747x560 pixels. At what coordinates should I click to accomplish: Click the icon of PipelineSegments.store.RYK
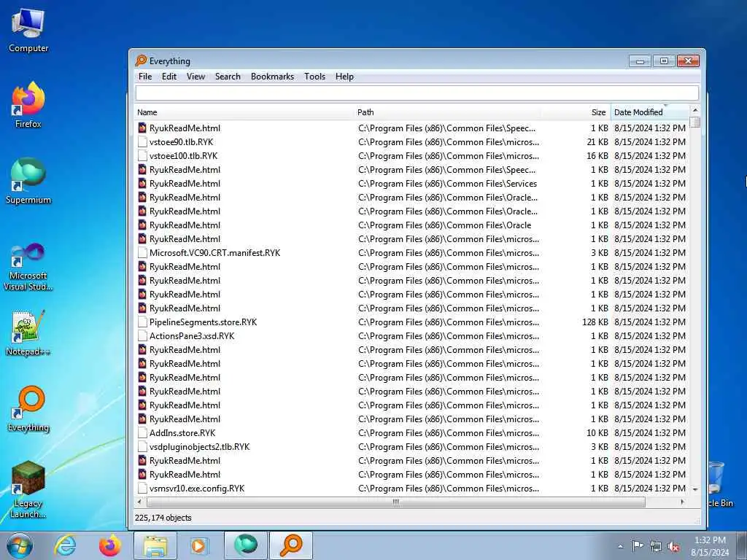click(142, 322)
